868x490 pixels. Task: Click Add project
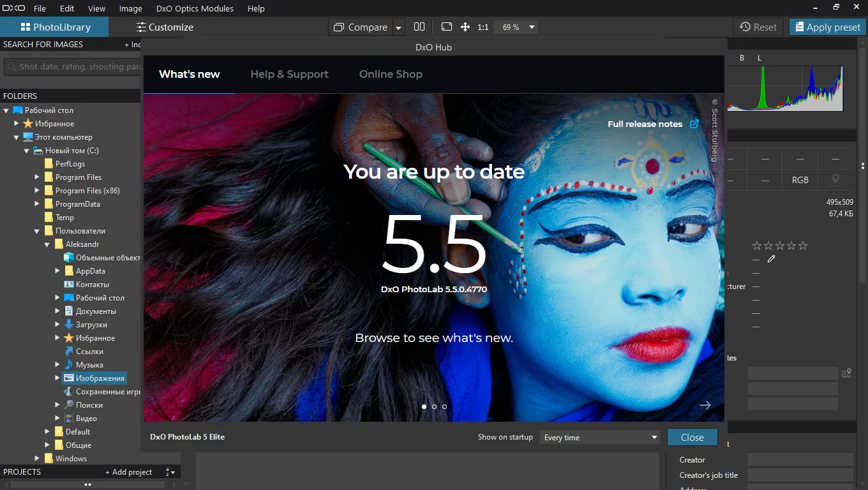(x=128, y=472)
